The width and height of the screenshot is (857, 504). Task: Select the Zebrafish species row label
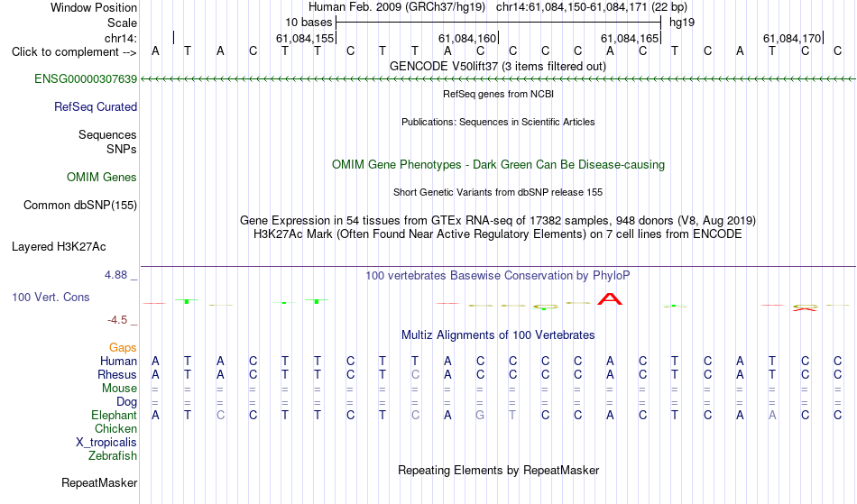113,456
